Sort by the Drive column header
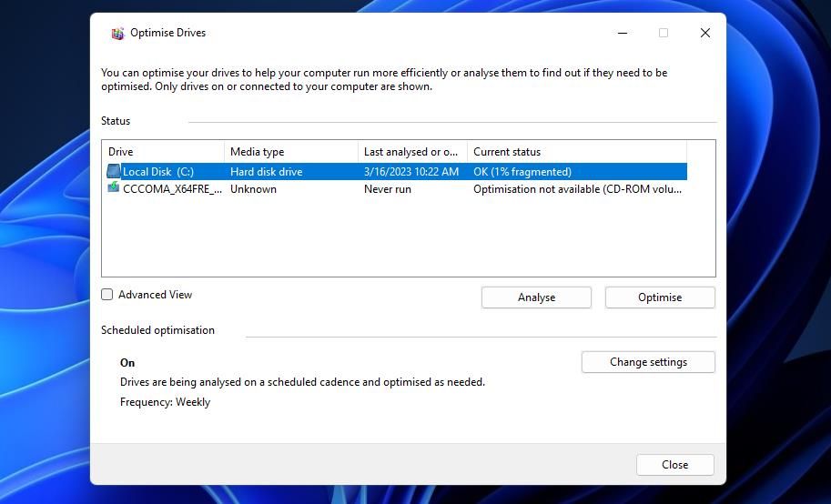Image resolution: width=831 pixels, height=504 pixels. tap(163, 152)
